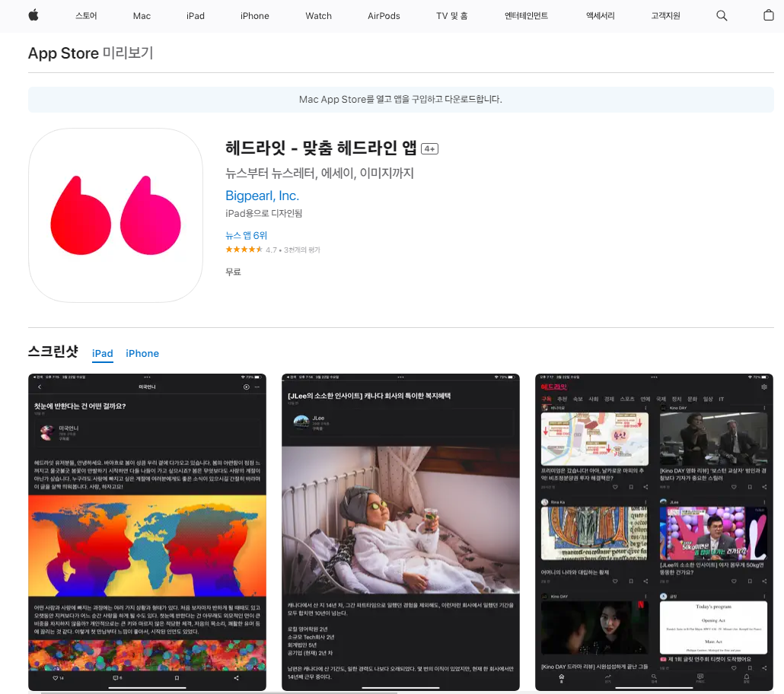Switch to the iPad screenshots tab
784x694 pixels.
tap(103, 354)
